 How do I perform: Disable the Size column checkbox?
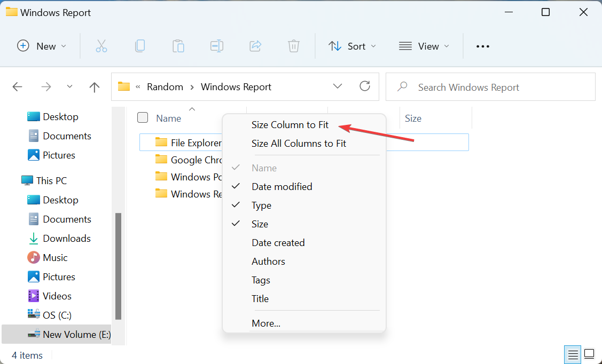click(260, 224)
